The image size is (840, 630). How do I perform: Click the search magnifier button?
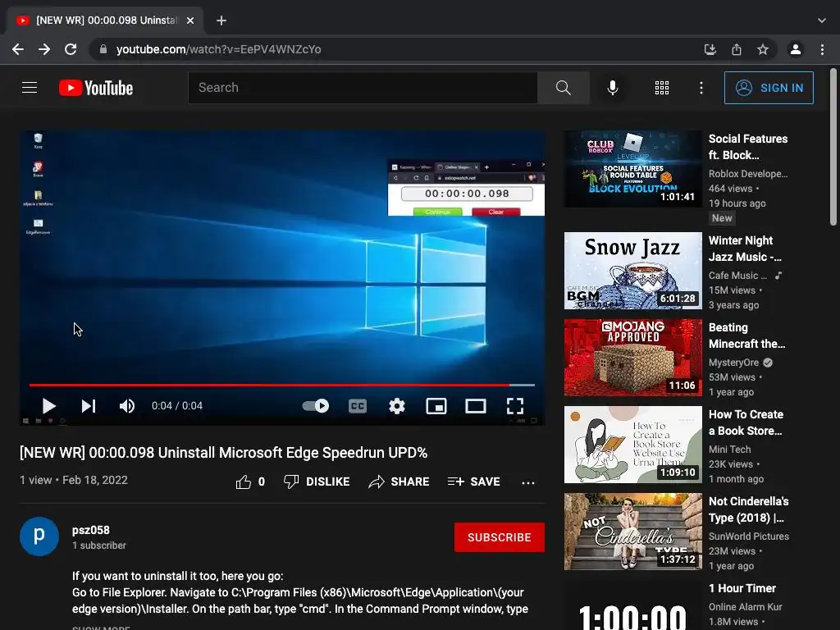point(563,87)
